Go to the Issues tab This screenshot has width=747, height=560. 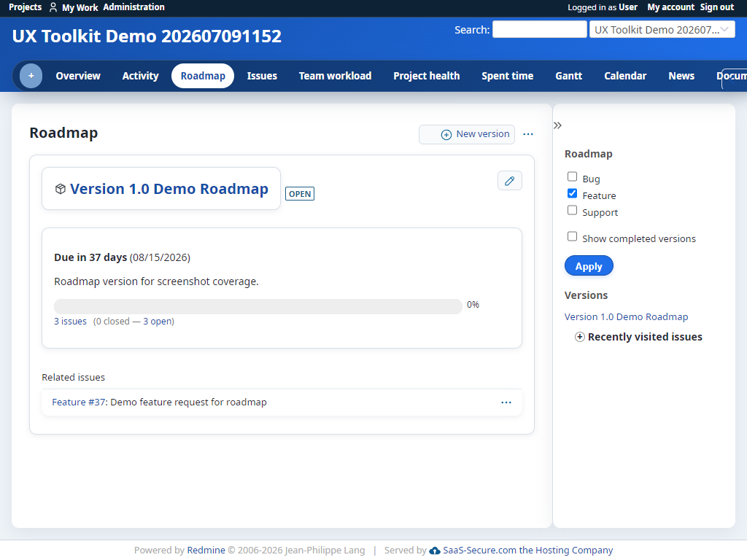click(x=262, y=76)
